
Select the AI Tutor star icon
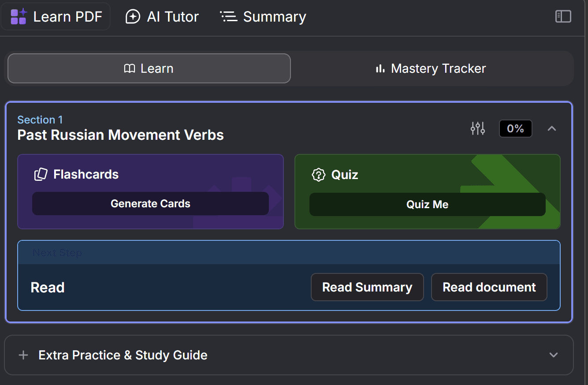click(132, 16)
